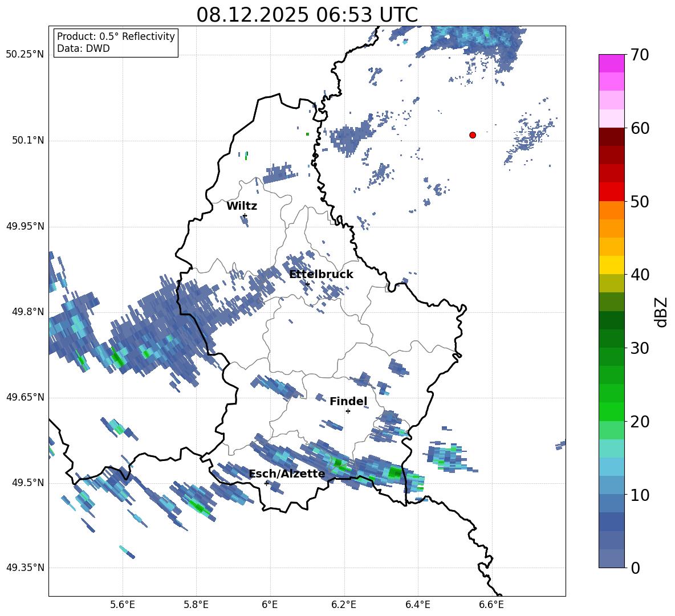Click the Wiltz cross marker
Image resolution: width=675 pixels, height=616 pixels.
[x=245, y=215]
